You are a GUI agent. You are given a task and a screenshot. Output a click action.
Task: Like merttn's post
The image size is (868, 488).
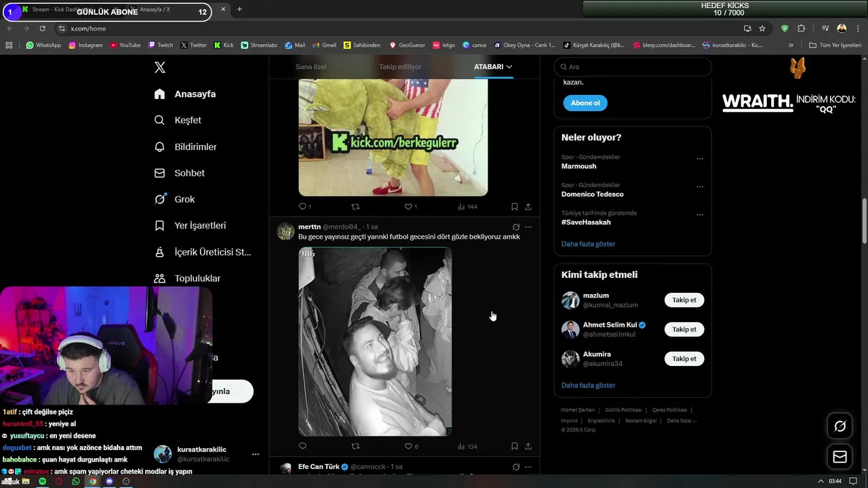[x=408, y=446]
